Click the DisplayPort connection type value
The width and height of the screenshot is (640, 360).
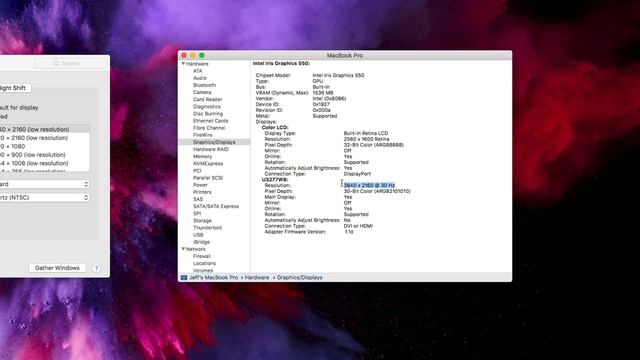[x=357, y=174]
